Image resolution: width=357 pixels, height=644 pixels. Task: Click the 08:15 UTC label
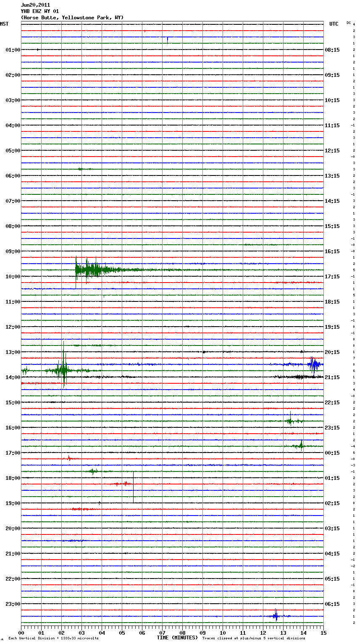pos(332,50)
